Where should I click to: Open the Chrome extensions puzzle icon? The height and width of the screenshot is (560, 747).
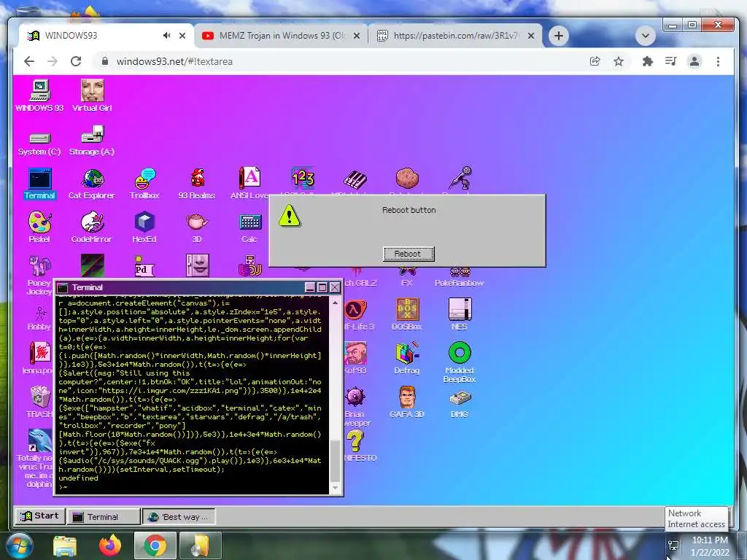[x=648, y=61]
